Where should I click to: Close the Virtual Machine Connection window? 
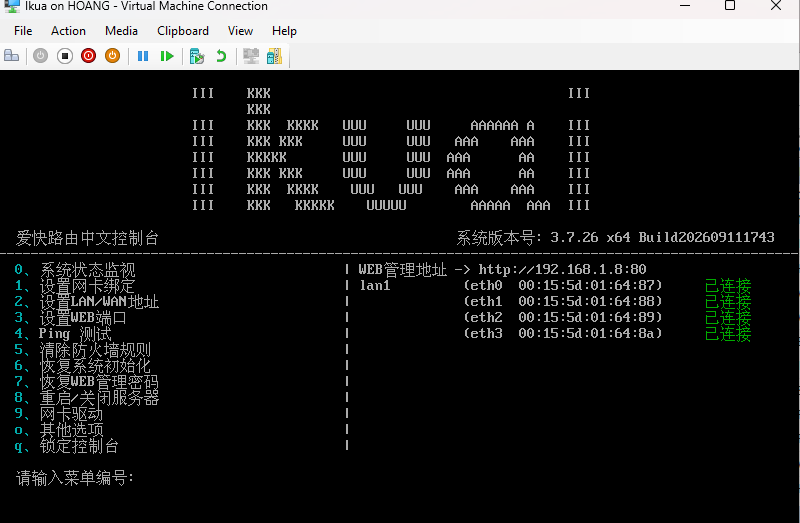click(x=776, y=6)
